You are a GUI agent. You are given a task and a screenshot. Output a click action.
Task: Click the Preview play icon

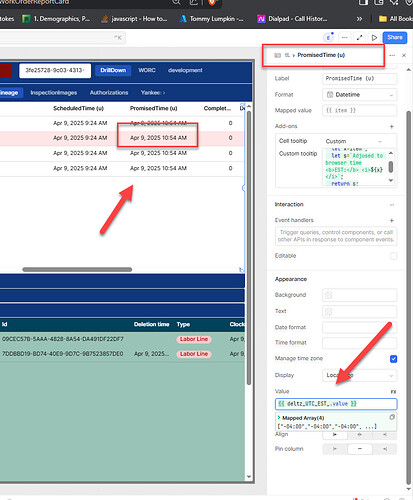pyautogui.click(x=374, y=38)
